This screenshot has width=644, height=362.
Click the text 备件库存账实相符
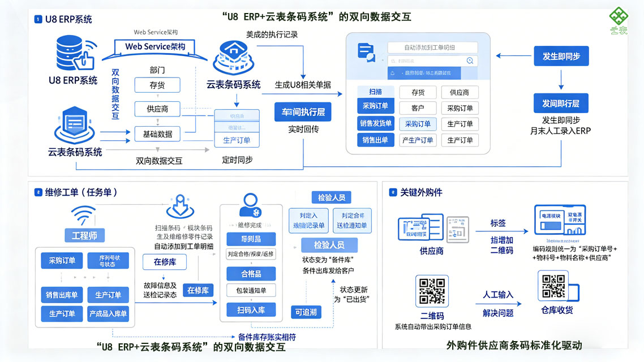(x=267, y=337)
